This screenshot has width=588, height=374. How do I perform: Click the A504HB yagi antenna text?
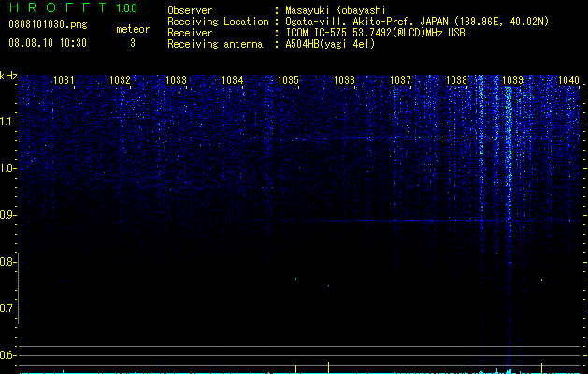coord(330,44)
